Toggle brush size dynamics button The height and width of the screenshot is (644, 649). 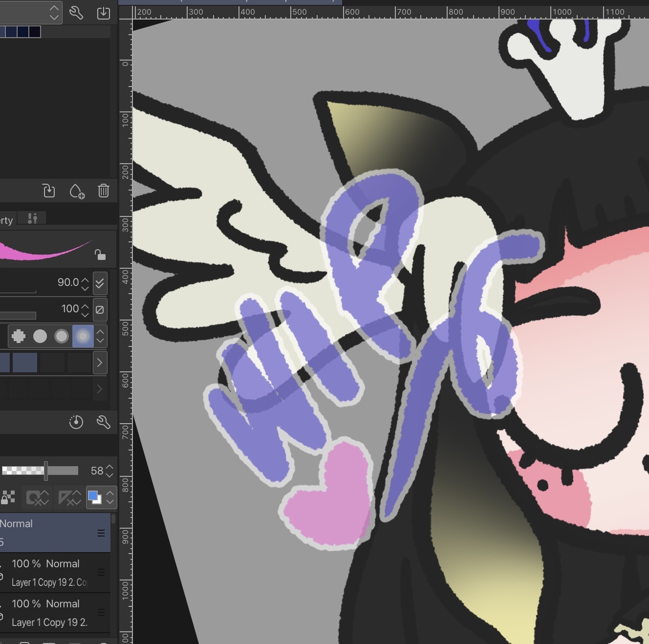pyautogui.click(x=100, y=283)
